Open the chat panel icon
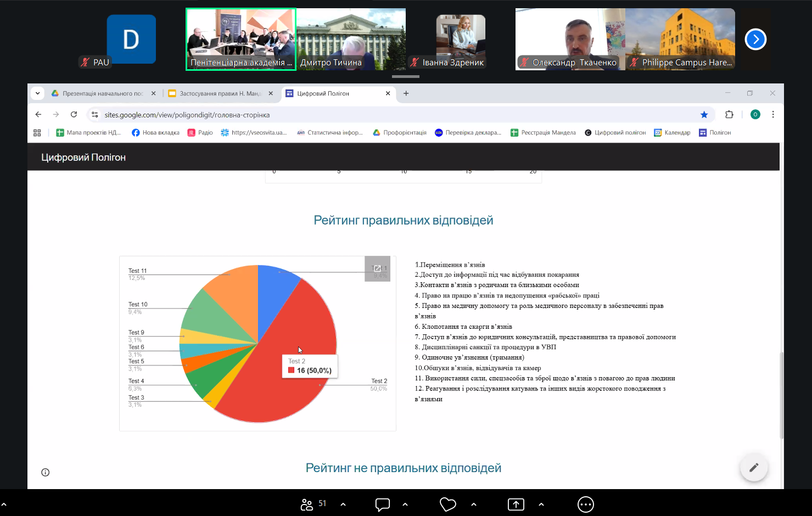Screen dimensions: 812x516 click(x=382, y=504)
